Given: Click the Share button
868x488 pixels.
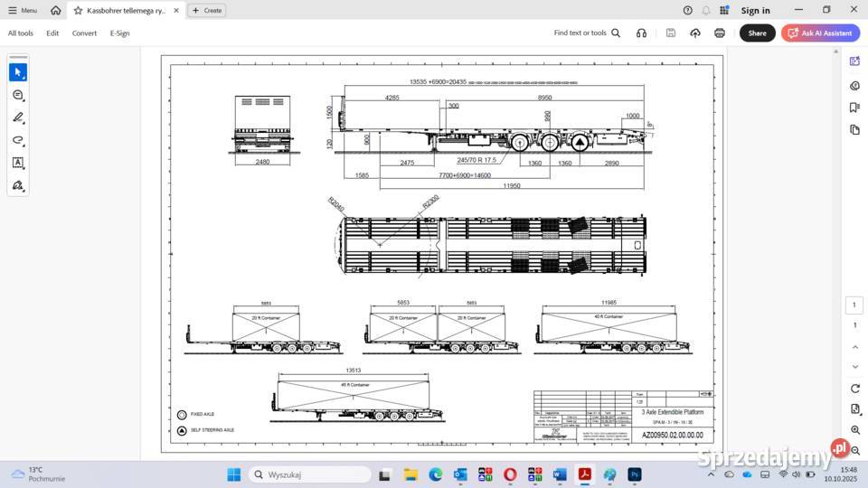Looking at the screenshot, I should (757, 33).
